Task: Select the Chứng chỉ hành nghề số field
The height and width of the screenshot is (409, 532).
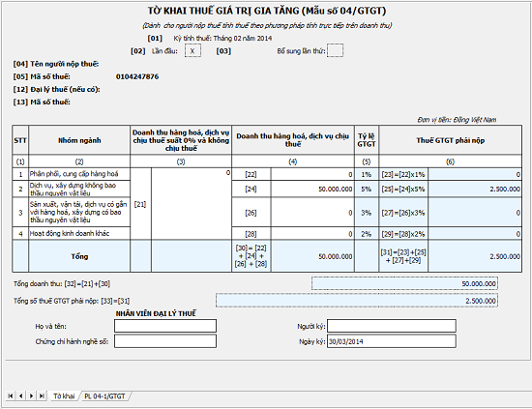Action: pos(165,341)
